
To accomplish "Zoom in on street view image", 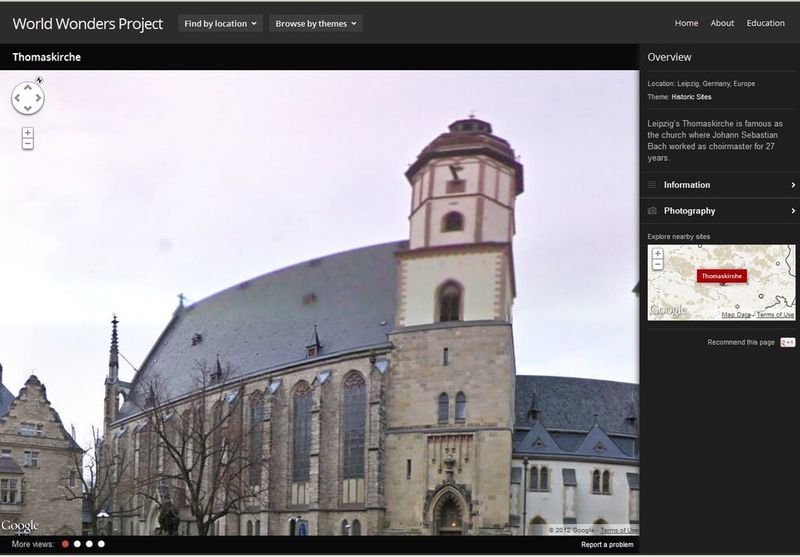I will click(28, 133).
